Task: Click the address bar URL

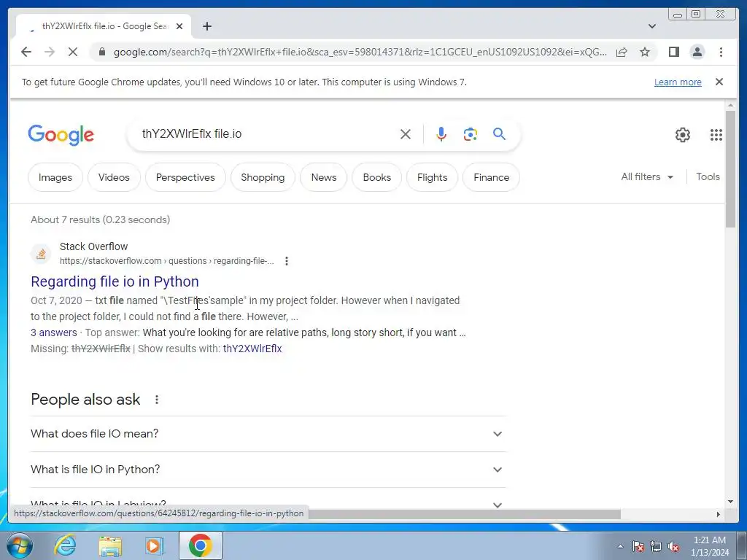Action: (360, 52)
